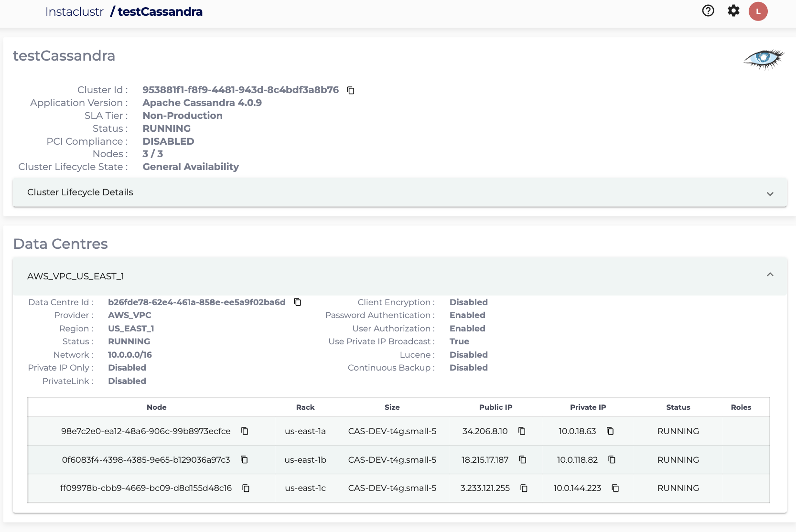This screenshot has height=532, width=796.
Task: Click the Cluster Lifecycle Details chevron arrow
Action: click(770, 193)
